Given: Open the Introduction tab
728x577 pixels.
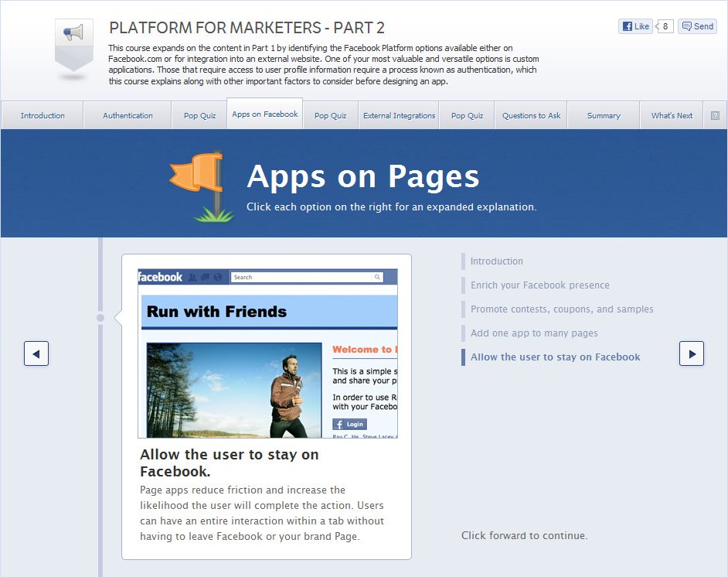Looking at the screenshot, I should tap(43, 115).
